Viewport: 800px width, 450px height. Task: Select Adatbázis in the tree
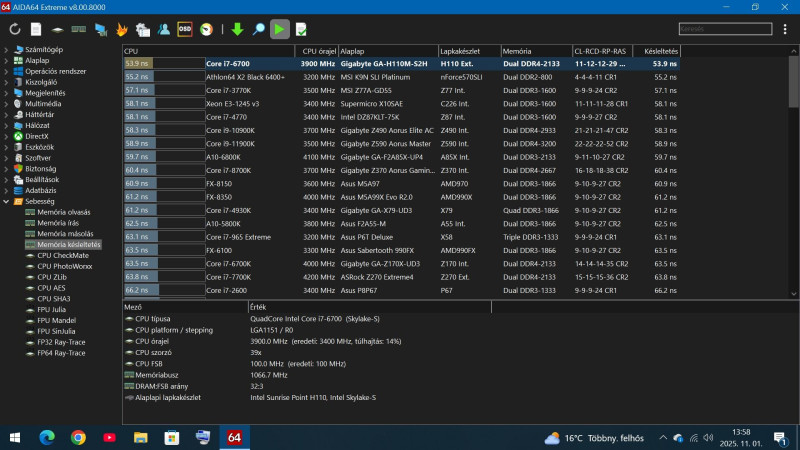(x=40, y=190)
